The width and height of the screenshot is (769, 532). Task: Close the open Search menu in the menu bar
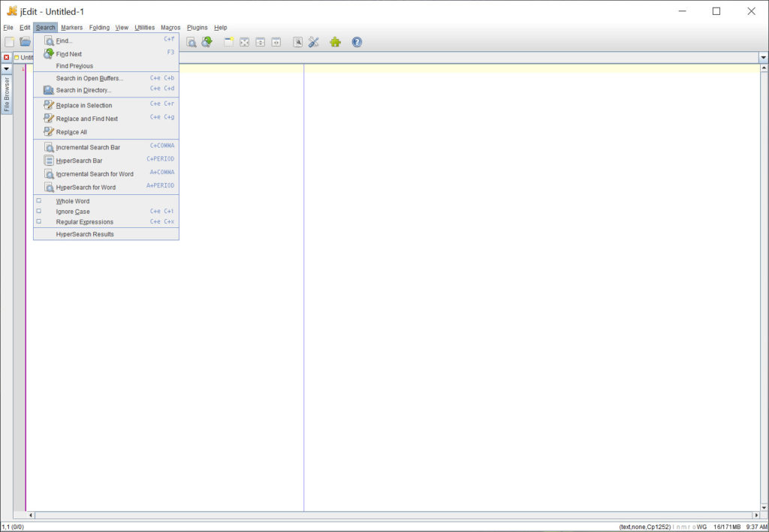coord(46,28)
